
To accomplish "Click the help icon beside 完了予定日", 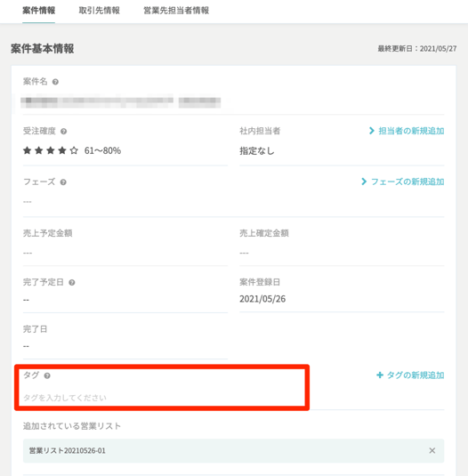I will click(72, 283).
